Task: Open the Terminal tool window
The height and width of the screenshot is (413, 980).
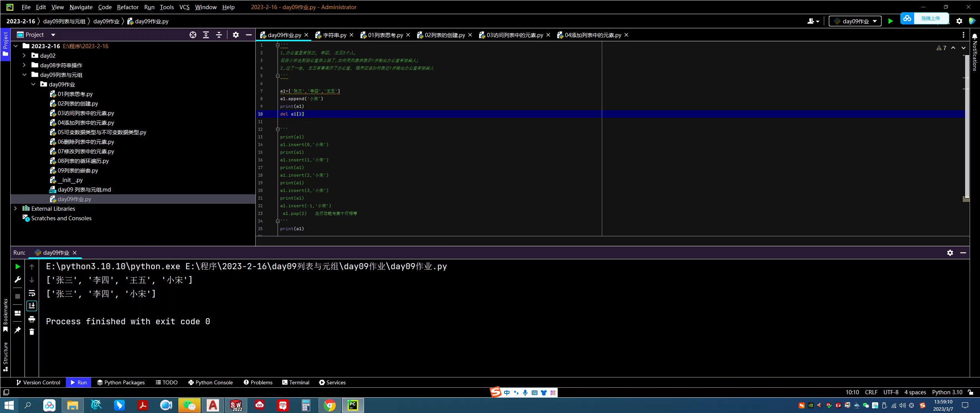Action: point(296,382)
